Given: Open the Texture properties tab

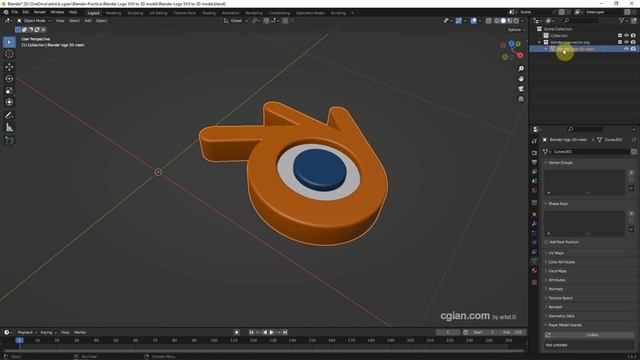Looking at the screenshot, I should point(534,282).
